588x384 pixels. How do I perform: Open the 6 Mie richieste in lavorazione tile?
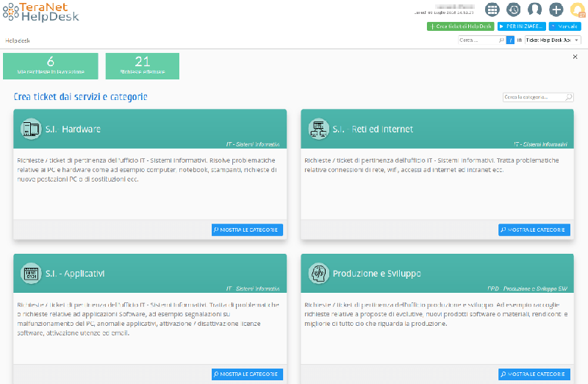click(51, 66)
